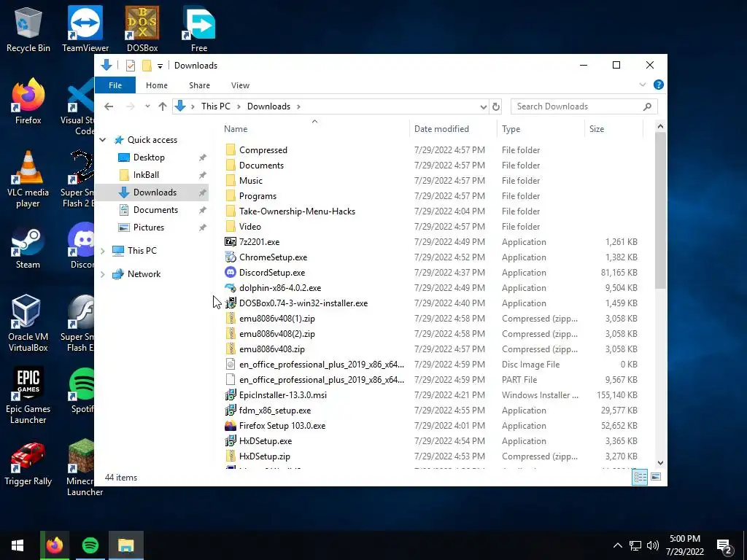The image size is (747, 560).
Task: Select the ChromeSetup.exe file icon
Action: click(x=231, y=257)
